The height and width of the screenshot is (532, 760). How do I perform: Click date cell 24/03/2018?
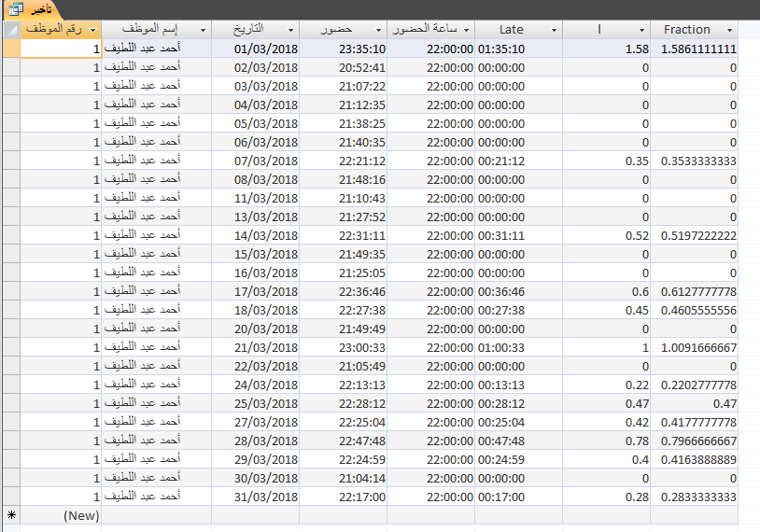(256, 385)
